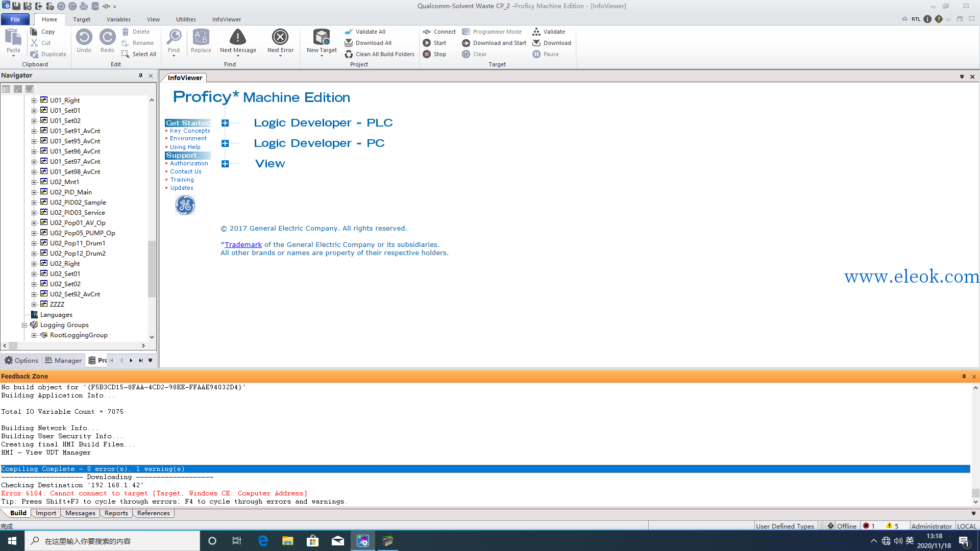Click the Navigator vertical scrollbar thumb

(x=152, y=269)
